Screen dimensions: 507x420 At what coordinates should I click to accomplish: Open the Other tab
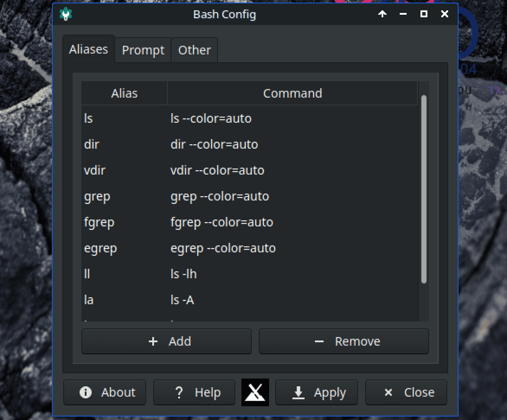tap(194, 50)
